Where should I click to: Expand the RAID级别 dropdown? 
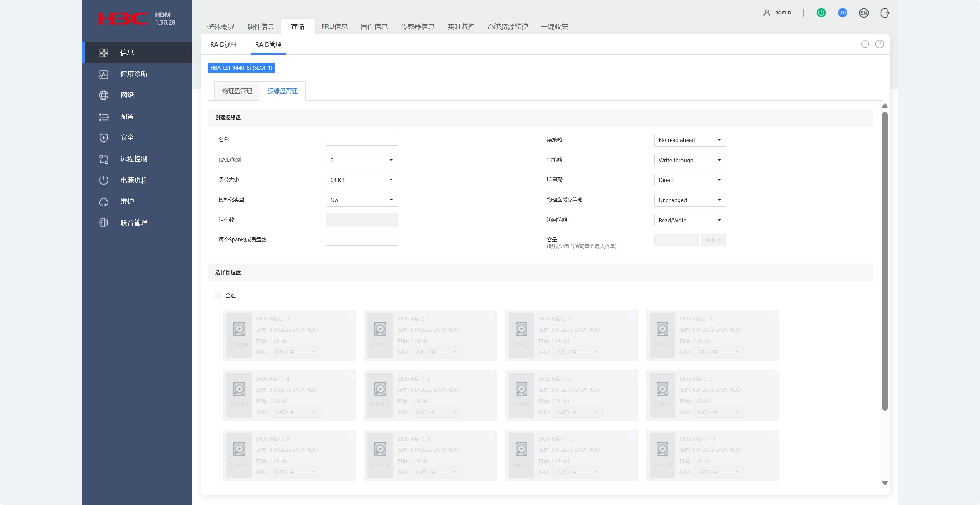click(361, 160)
